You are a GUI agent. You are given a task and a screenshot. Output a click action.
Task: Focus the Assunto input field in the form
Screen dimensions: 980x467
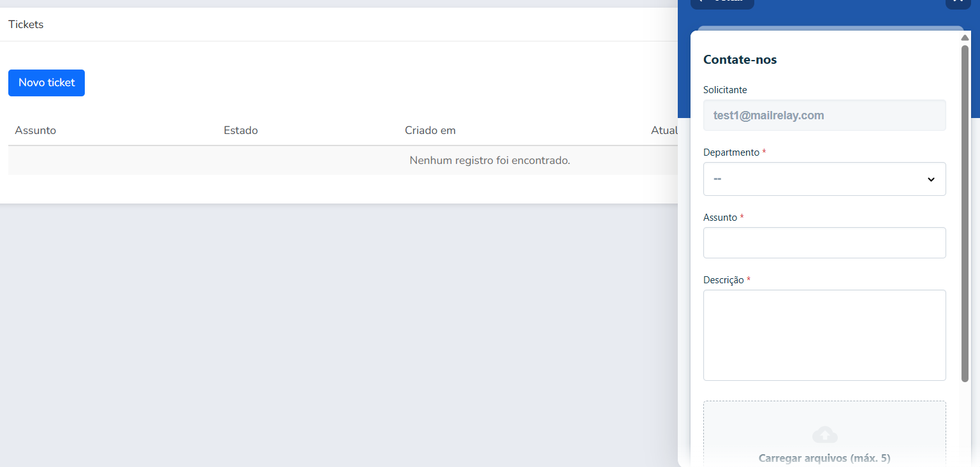(824, 243)
